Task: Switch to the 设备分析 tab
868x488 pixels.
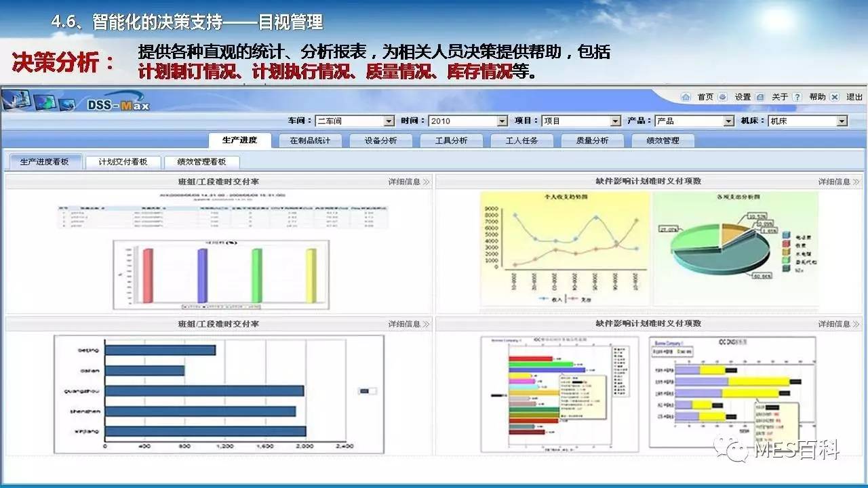Action: point(380,140)
